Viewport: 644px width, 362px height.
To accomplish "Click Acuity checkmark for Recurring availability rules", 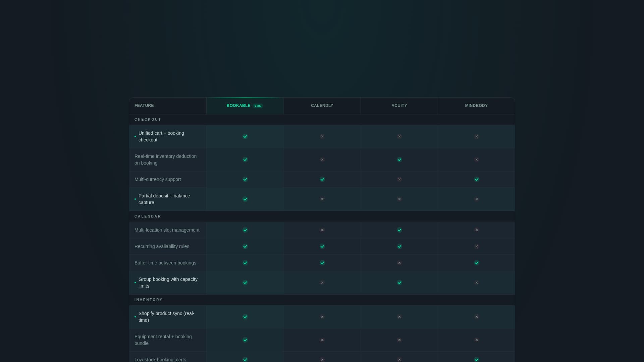I will (399, 246).
